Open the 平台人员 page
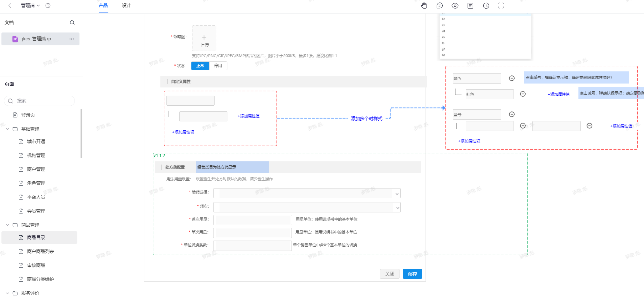 coord(36,197)
